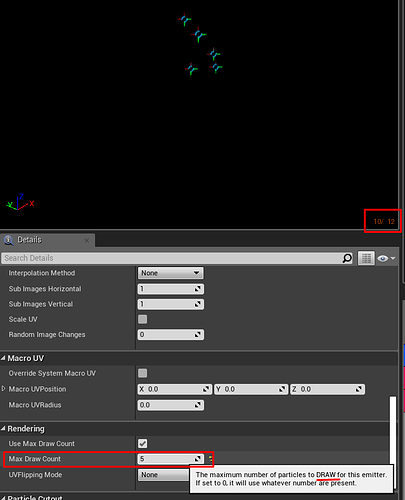This screenshot has height=500, width=405.
Task: Click the Use Max Draw Count label
Action: pos(42,444)
